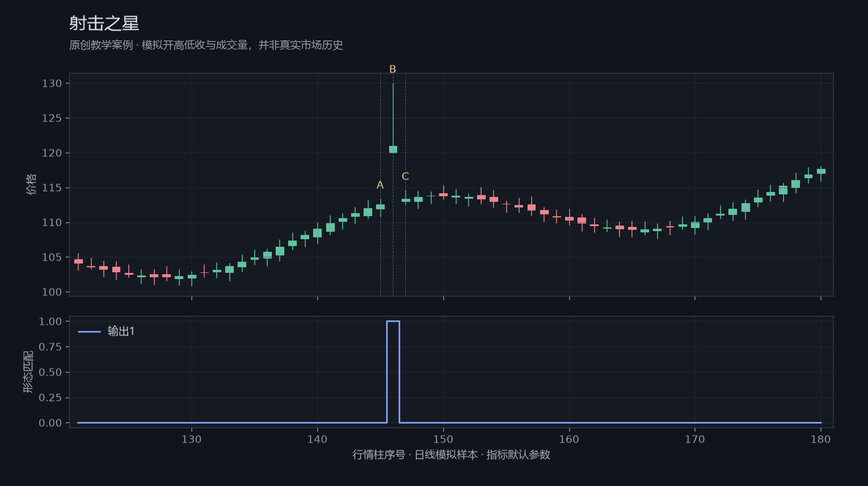The width and height of the screenshot is (868, 486).
Task: Click the pattern match pulse's flat top
Action: 393,322
